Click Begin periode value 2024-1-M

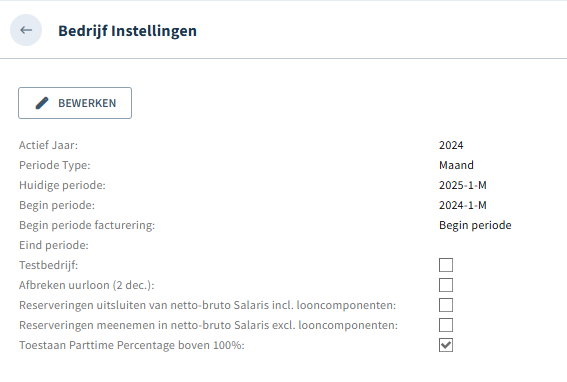462,205
